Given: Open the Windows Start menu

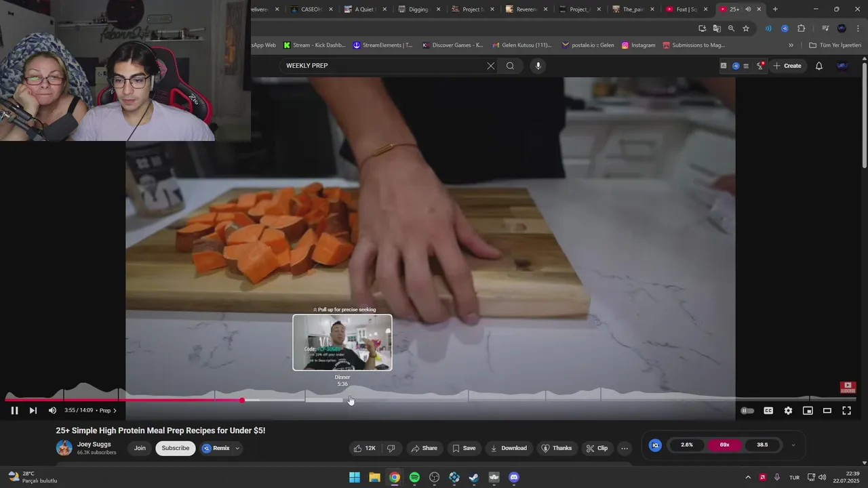Looking at the screenshot, I should click(355, 477).
